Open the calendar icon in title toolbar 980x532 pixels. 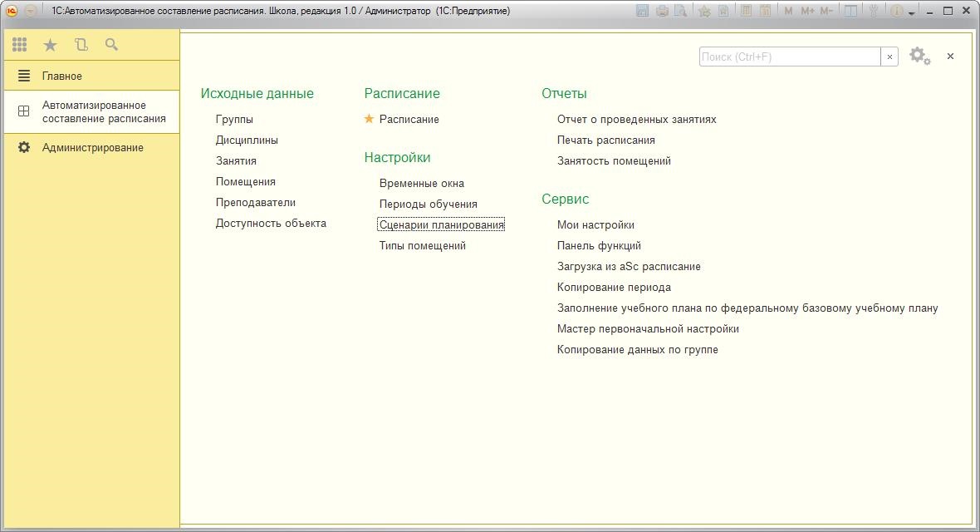pos(765,11)
